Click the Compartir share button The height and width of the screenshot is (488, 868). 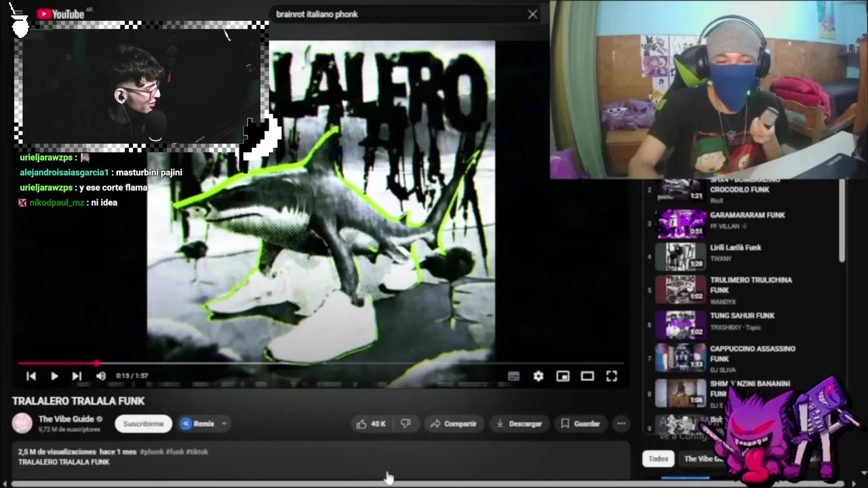point(454,424)
